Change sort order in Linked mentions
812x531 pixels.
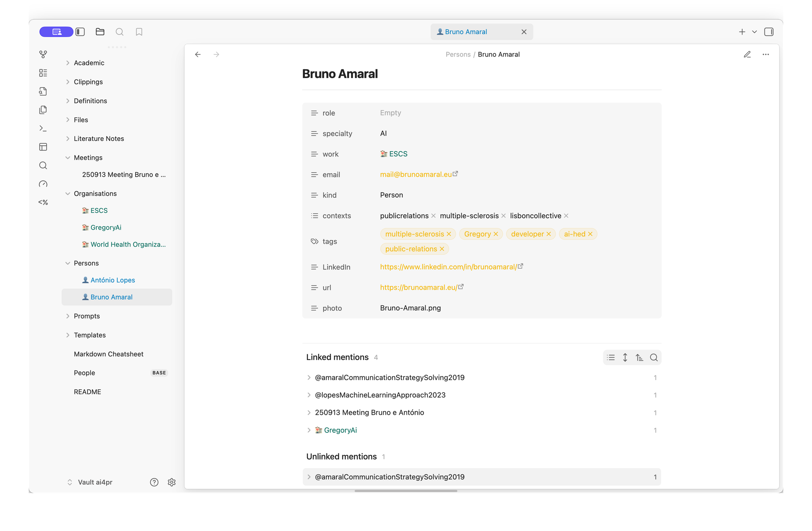point(639,358)
